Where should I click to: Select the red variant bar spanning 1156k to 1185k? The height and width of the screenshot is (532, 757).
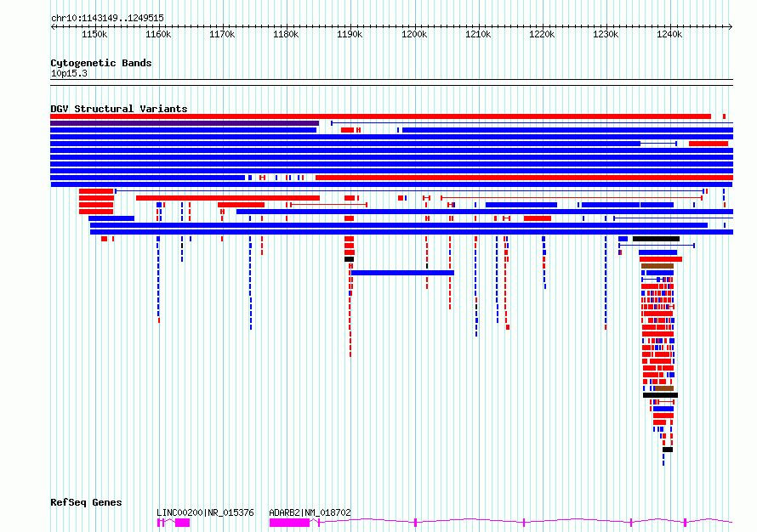pos(228,198)
